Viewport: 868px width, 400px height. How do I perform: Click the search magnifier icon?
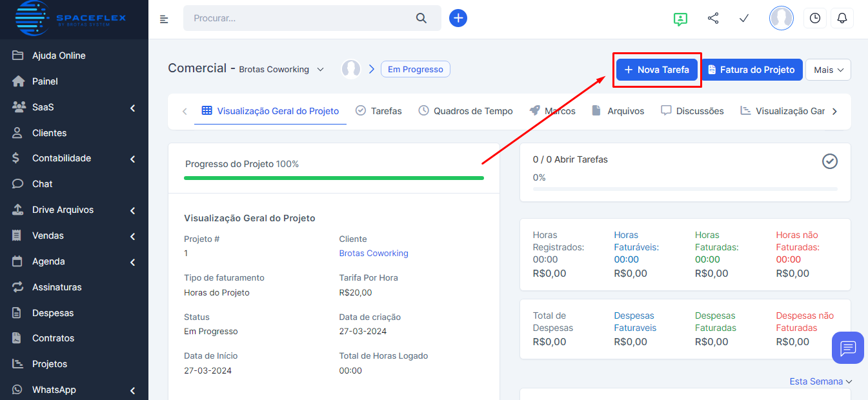(x=421, y=18)
